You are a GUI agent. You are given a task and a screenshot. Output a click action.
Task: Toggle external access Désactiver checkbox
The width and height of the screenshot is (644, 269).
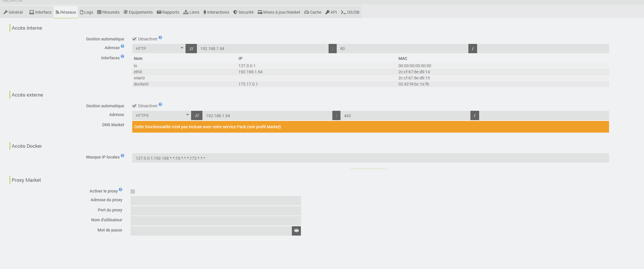click(134, 106)
